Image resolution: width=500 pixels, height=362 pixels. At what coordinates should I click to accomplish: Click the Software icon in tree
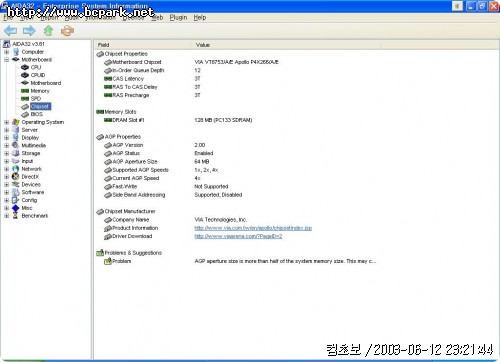point(16,192)
